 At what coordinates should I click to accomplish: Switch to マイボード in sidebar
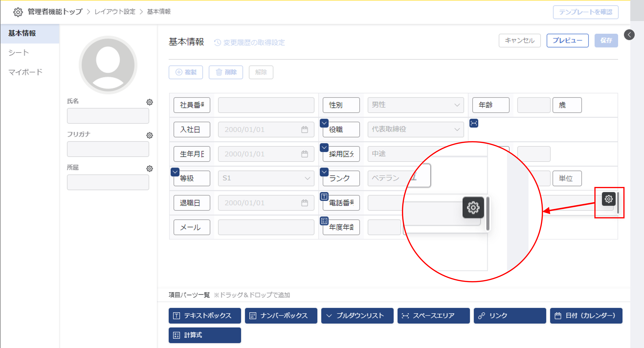click(x=25, y=72)
